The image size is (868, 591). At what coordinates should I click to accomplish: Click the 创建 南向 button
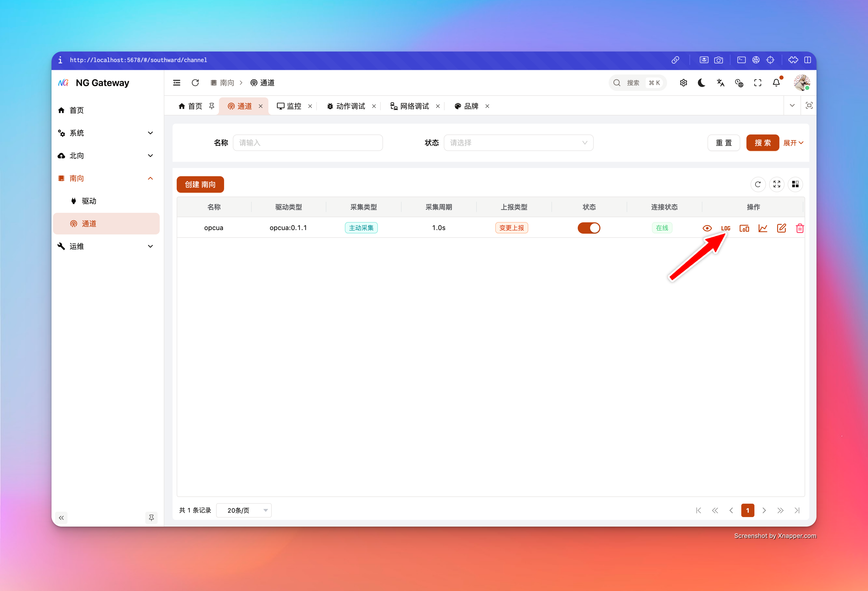click(200, 184)
